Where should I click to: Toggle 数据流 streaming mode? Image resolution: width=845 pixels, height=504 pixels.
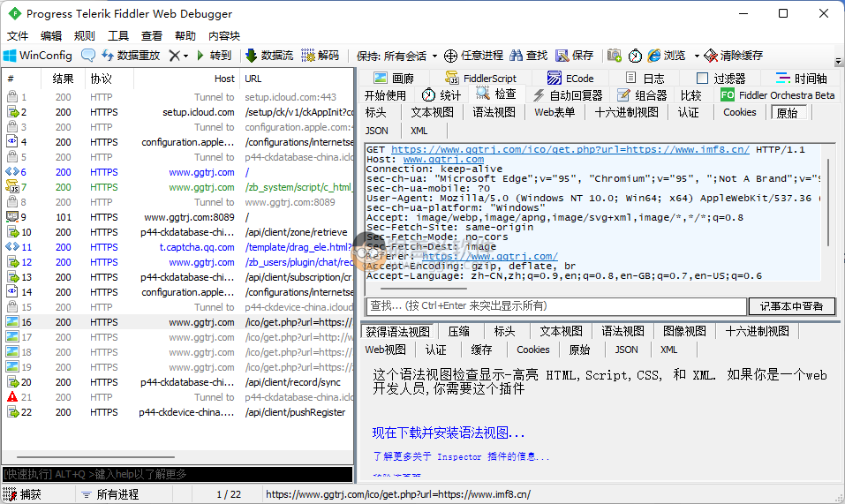[269, 56]
